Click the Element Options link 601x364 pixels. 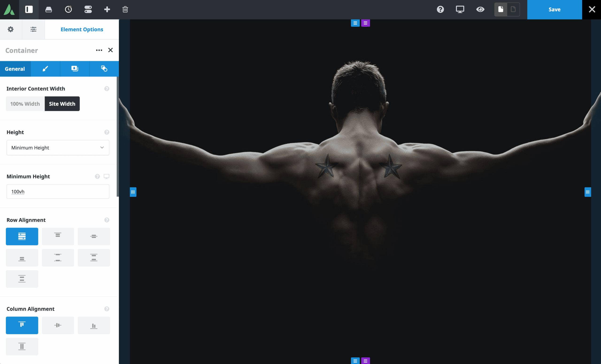tap(82, 29)
